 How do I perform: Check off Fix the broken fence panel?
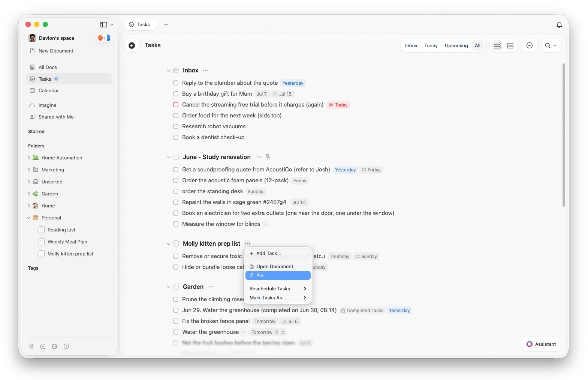pos(176,321)
